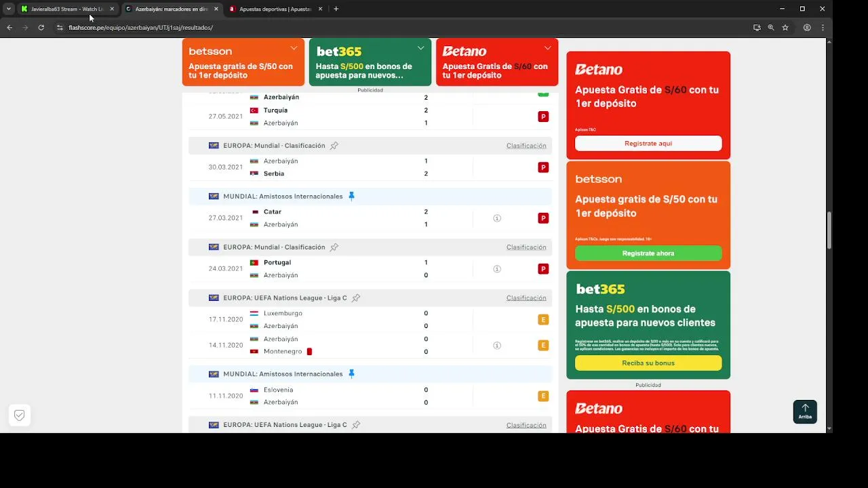Viewport: 868px width, 488px height.
Task: Click the betsson 'Regístrate ahora' button
Action: coord(648,253)
